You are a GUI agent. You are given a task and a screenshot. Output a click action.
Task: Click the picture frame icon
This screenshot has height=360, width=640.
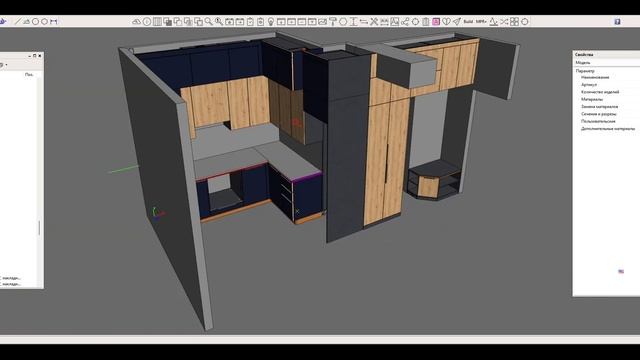click(x=394, y=22)
